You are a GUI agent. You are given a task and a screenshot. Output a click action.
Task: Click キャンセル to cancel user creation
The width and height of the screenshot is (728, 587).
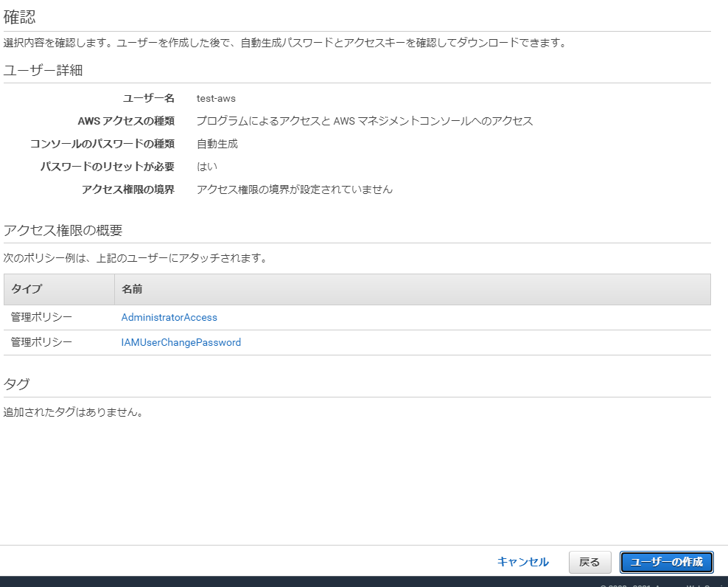coord(523,562)
